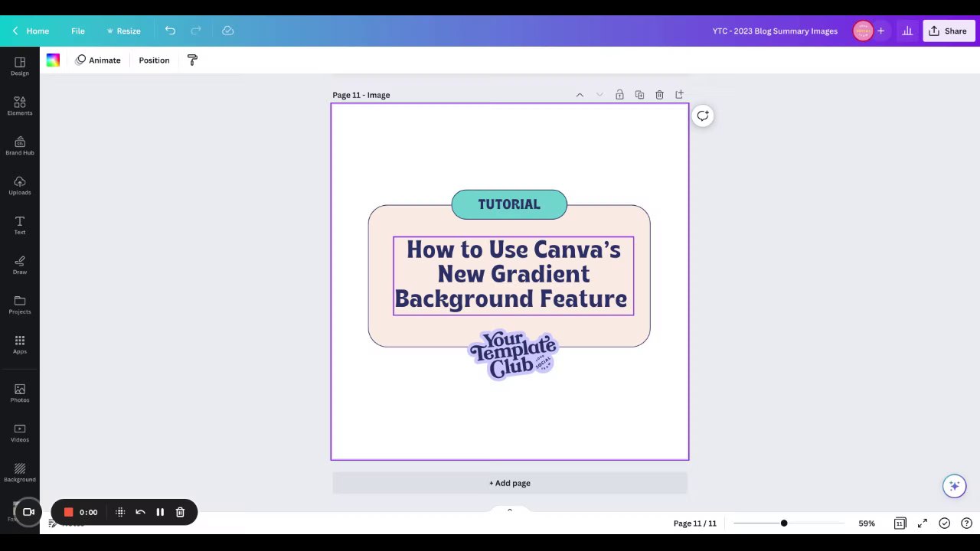This screenshot has height=551, width=980.
Task: Click the + Add page button
Action: [510, 483]
